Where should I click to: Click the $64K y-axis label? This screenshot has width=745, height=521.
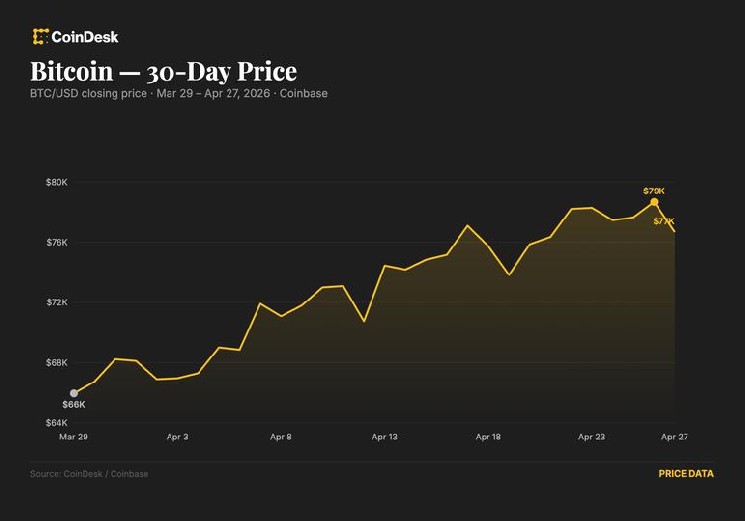[x=56, y=423]
